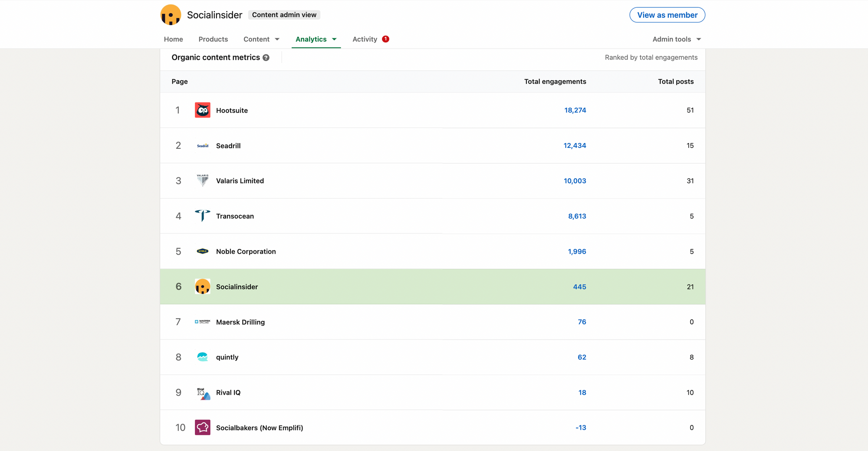Expand the Analytics dropdown arrow
Screen dimensions: 868x451
click(x=334, y=39)
